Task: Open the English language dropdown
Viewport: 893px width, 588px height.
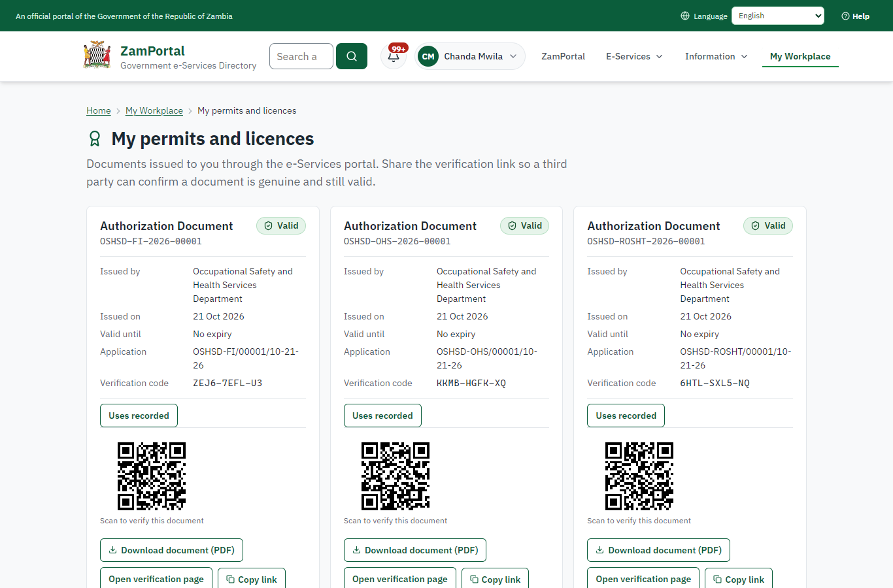Action: [778, 16]
